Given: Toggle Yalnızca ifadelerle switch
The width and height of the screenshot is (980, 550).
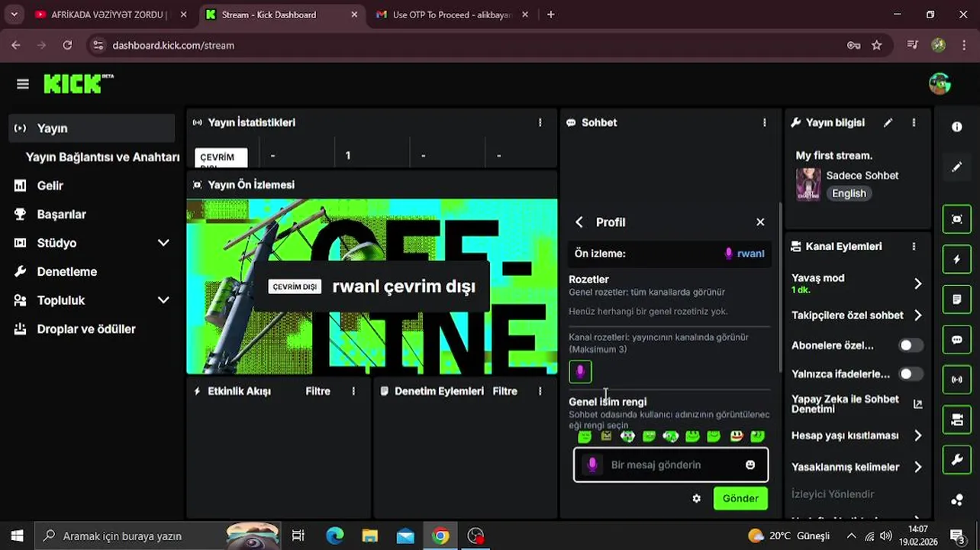Looking at the screenshot, I should point(910,374).
